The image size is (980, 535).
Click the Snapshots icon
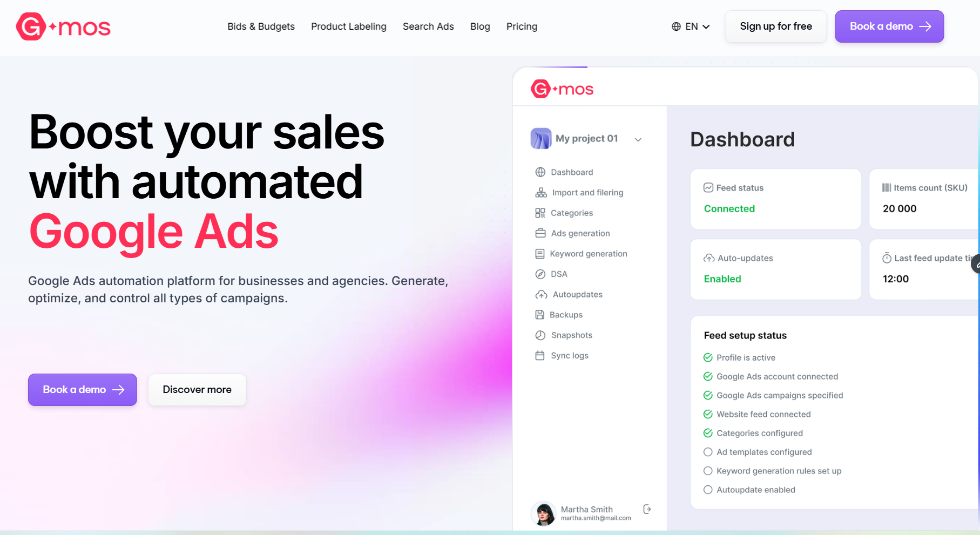click(x=540, y=335)
